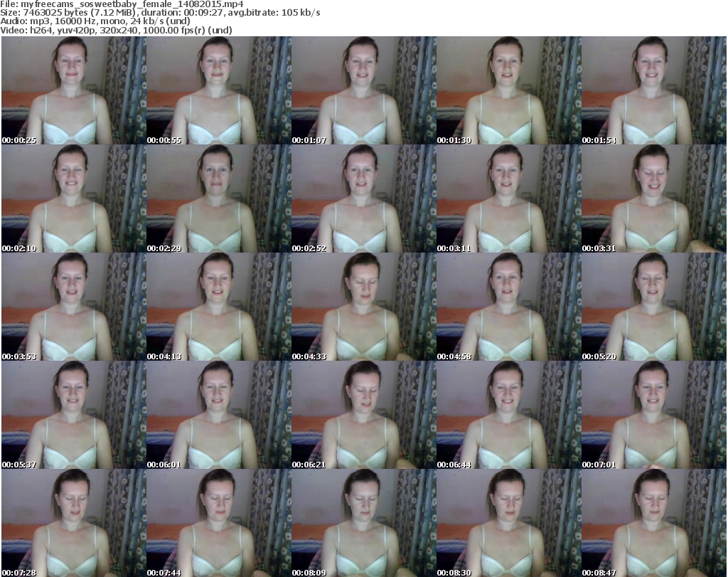Choose the 00:08:47 thumbnail
The width and height of the screenshot is (728, 577).
(654, 523)
